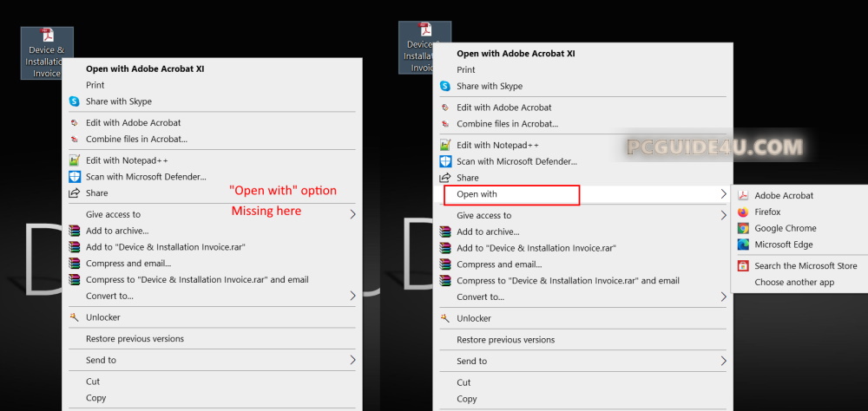Click the Notepad++ icon in the left context menu
Screen dimensions: 868x411
point(75,160)
